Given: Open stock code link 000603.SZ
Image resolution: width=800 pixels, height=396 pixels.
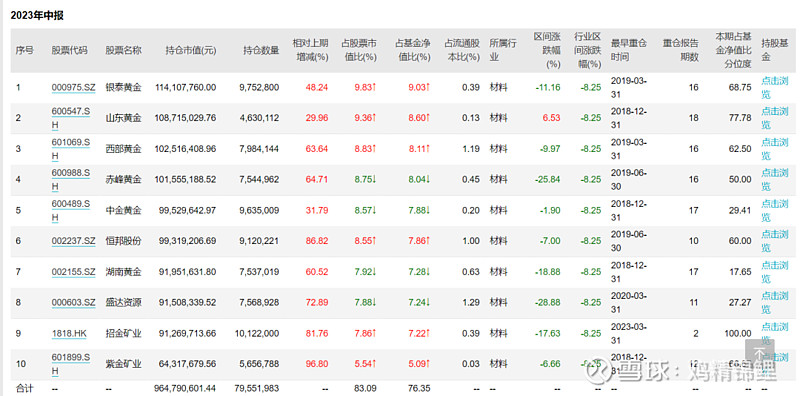Looking at the screenshot, I should click(x=73, y=303).
